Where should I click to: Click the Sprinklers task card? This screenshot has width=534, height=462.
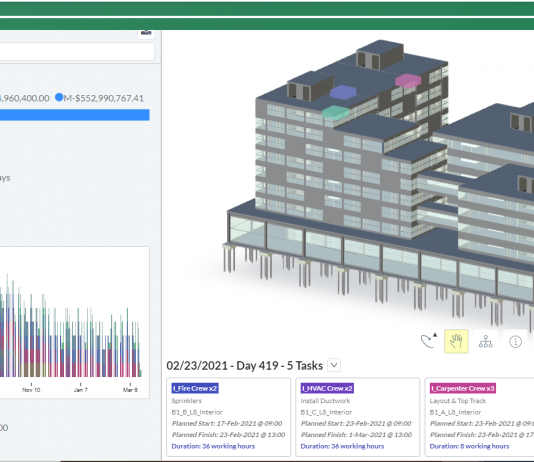[x=229, y=417]
